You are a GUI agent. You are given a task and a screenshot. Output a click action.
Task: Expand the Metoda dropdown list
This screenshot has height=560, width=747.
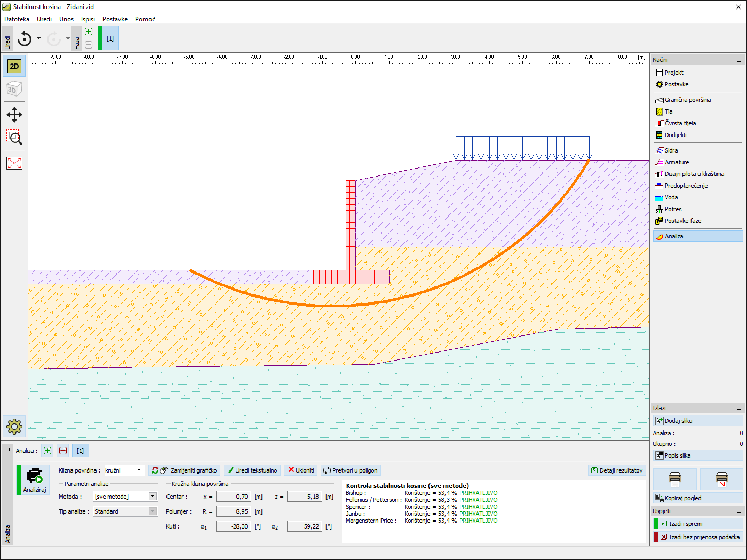click(x=153, y=497)
